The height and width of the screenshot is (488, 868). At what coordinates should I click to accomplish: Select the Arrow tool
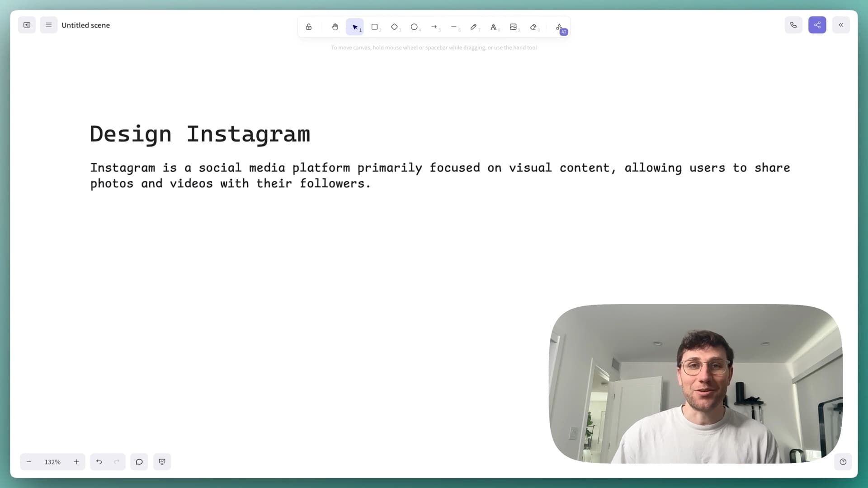point(434,27)
